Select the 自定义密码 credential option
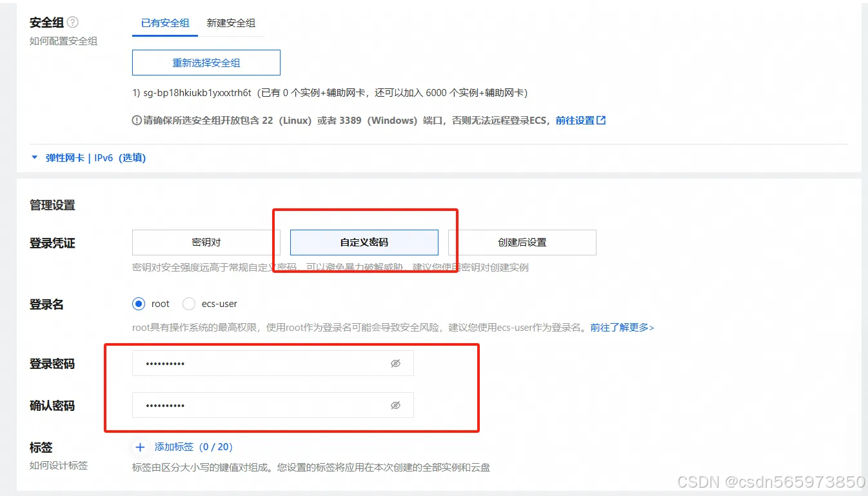This screenshot has width=868, height=496. pos(364,242)
